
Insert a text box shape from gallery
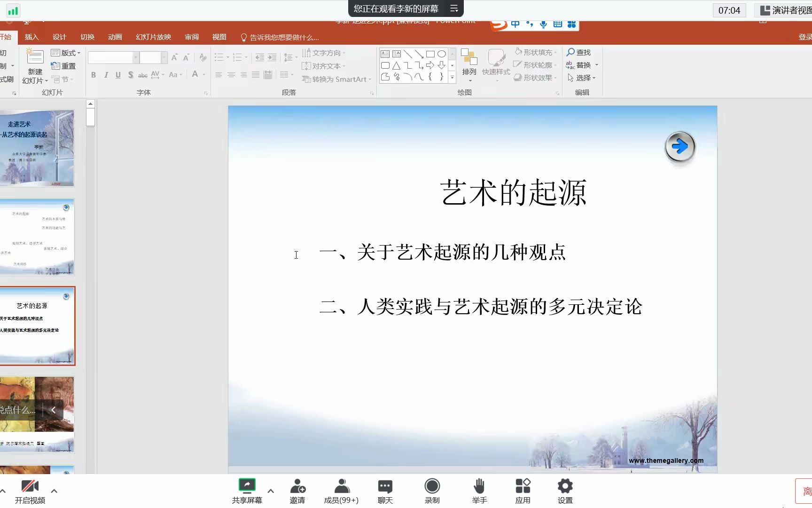click(x=385, y=54)
